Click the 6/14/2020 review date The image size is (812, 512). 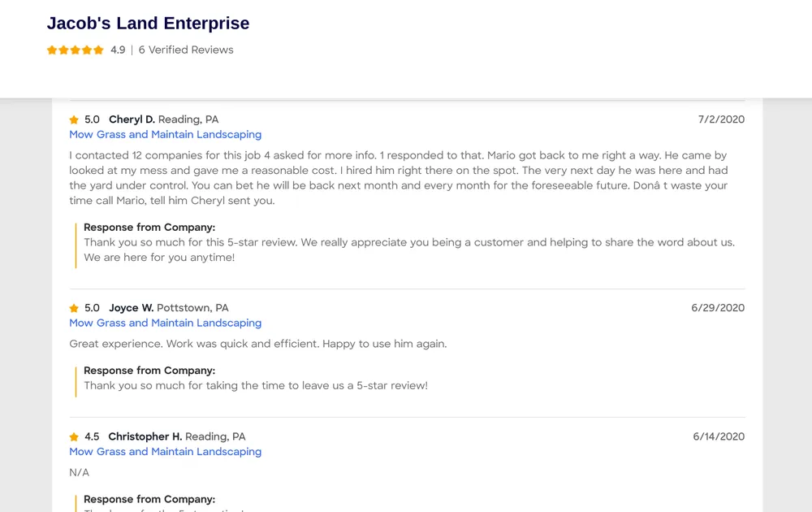pyautogui.click(x=719, y=436)
